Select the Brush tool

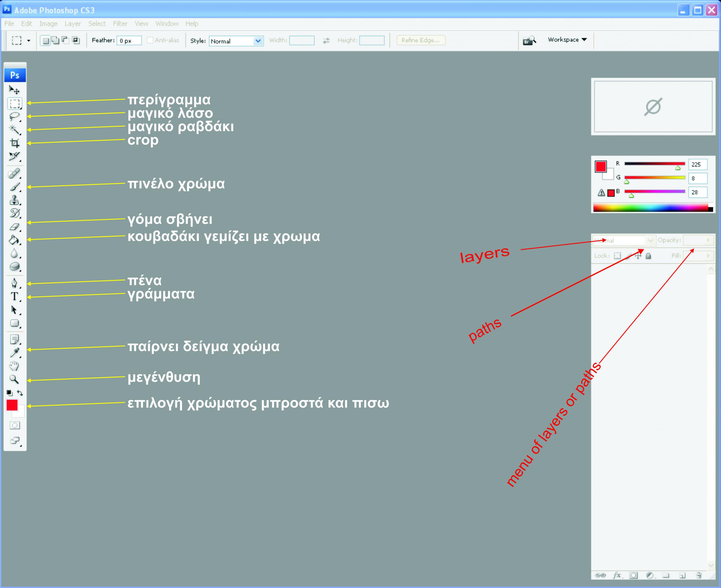coord(14,187)
